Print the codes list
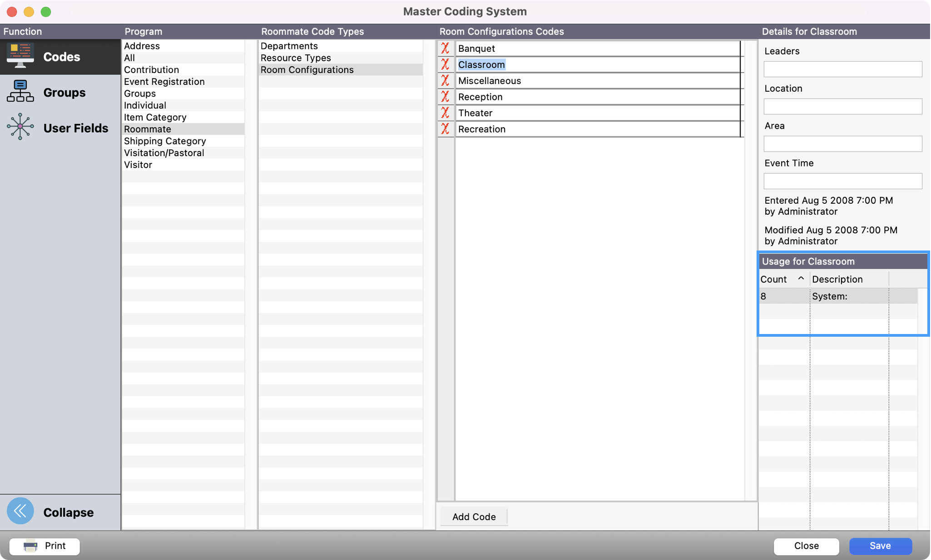Viewport: 931px width, 560px height. point(45,546)
